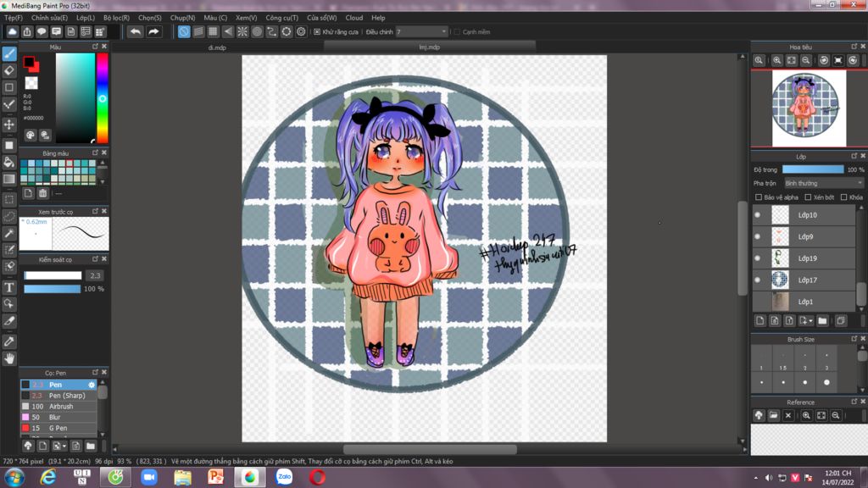Open the Lớp(L) menu
This screenshot has height=488, width=868.
[86, 18]
